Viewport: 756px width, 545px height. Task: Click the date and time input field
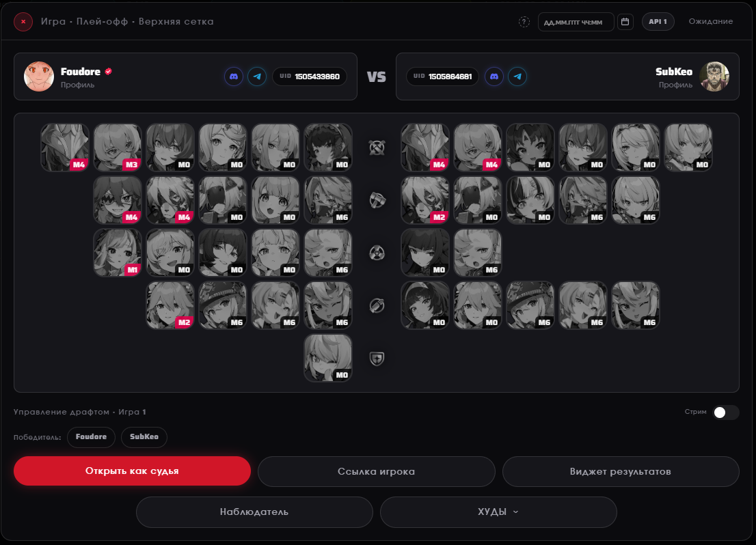[576, 22]
